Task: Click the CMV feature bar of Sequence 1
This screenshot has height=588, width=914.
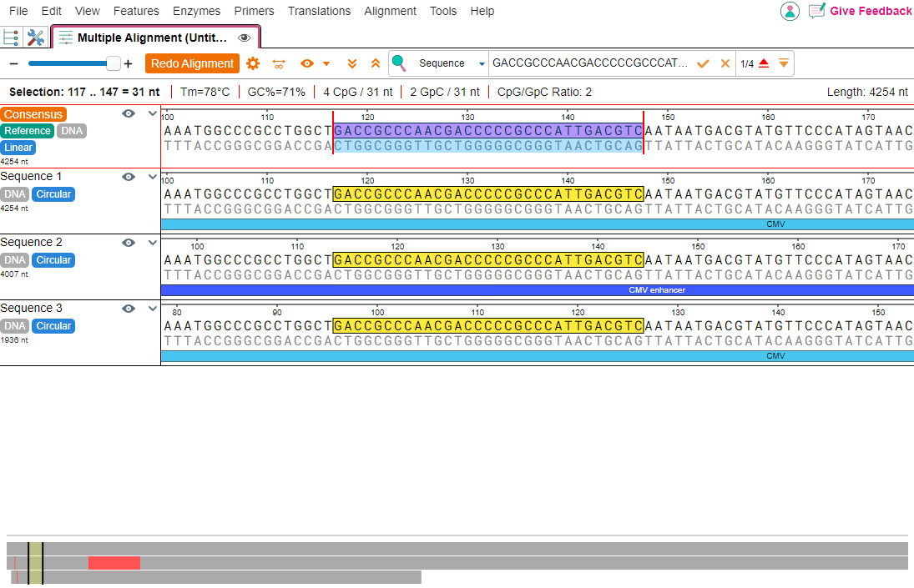Action: click(x=538, y=224)
